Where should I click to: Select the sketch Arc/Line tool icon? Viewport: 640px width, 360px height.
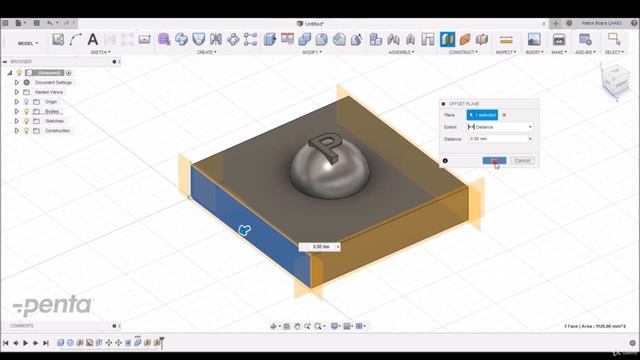pos(76,39)
